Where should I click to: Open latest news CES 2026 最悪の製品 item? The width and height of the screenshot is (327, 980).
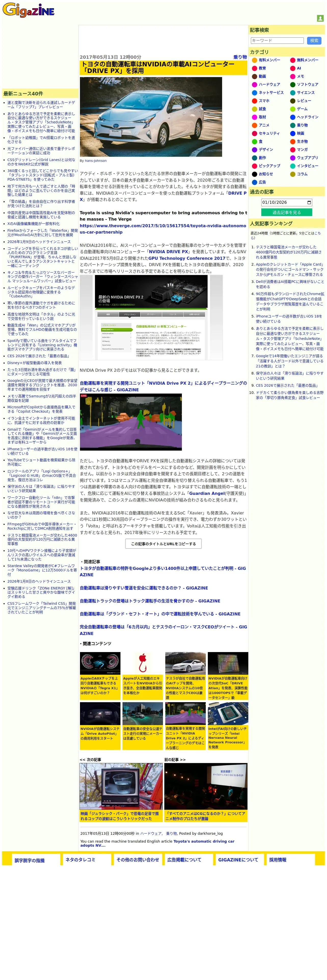[38, 356]
